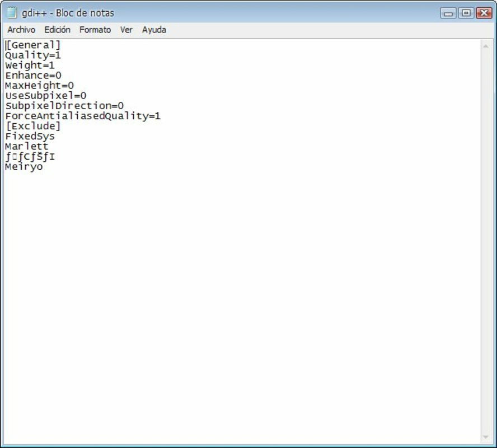The image size is (497, 448).
Task: Open the Ayuda menu
Action: (154, 30)
